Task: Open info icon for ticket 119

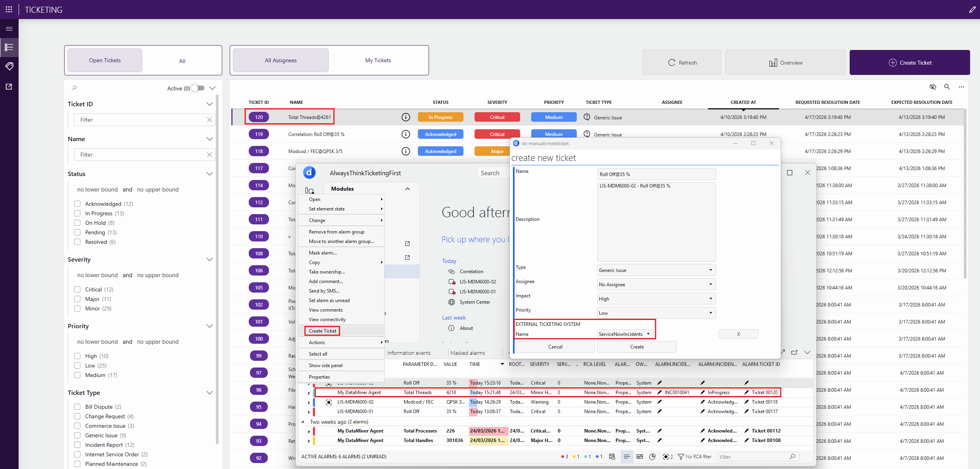Action: tap(406, 134)
